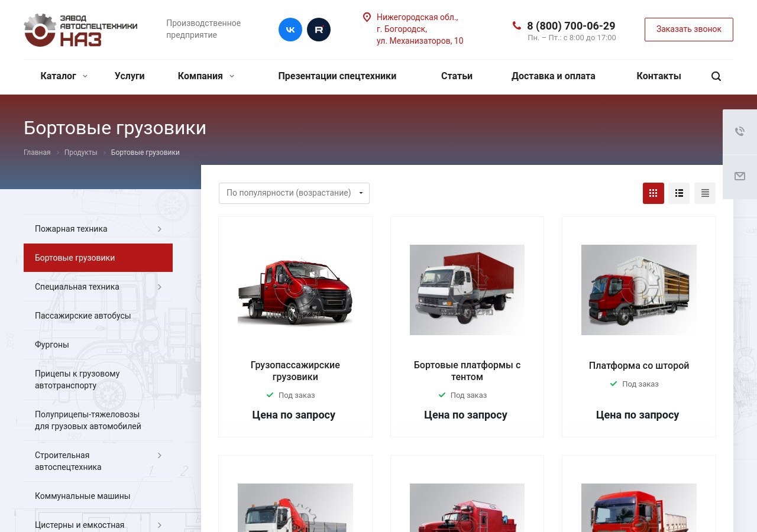This screenshot has width=757, height=532.
Task: Open the Компания menu item
Action: pos(200,76)
